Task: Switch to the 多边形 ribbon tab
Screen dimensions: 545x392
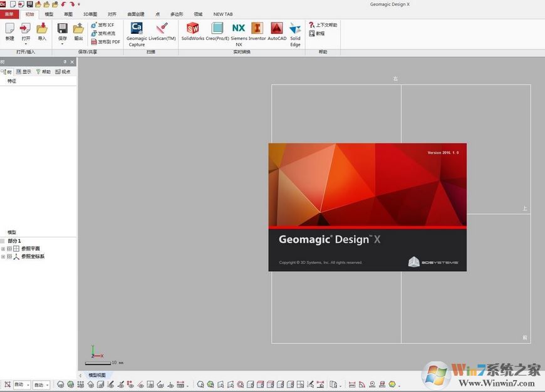Action: click(x=175, y=14)
